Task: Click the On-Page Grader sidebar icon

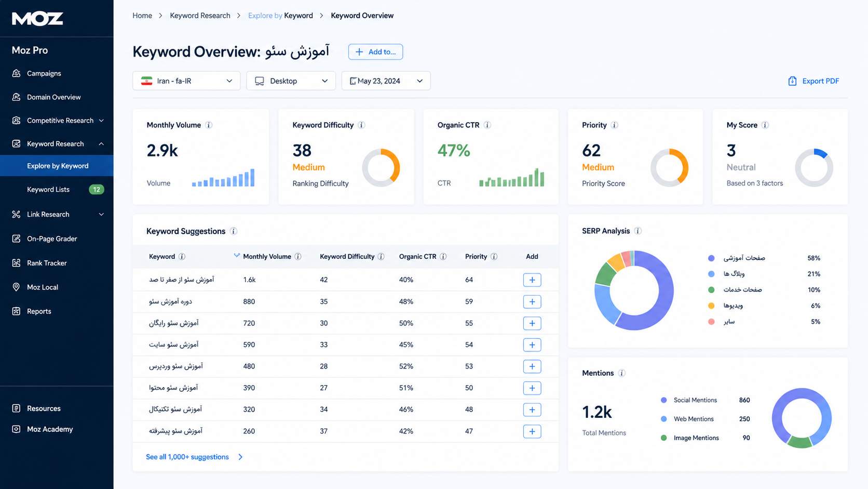Action: (x=16, y=239)
